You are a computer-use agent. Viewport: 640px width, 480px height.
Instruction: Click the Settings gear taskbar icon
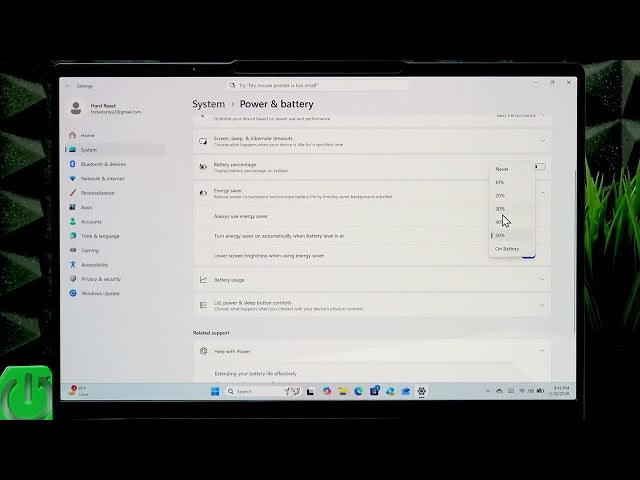tap(422, 391)
